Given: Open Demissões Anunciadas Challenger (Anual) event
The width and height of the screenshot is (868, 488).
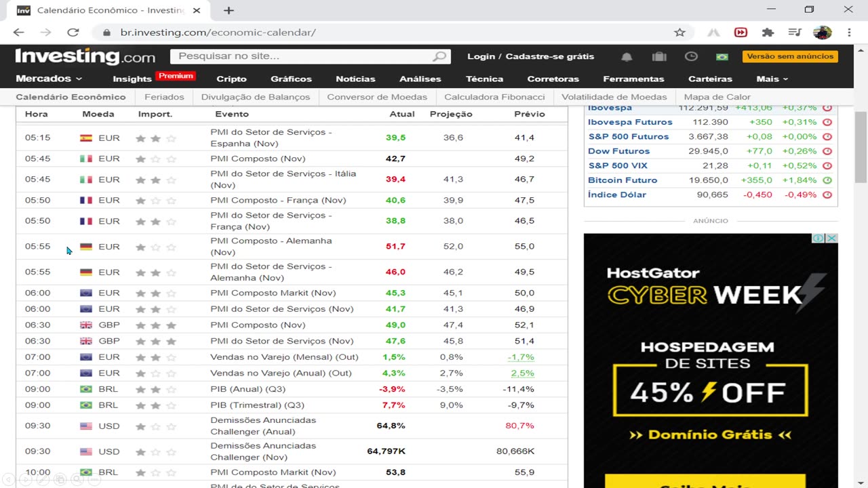Looking at the screenshot, I should [263, 426].
